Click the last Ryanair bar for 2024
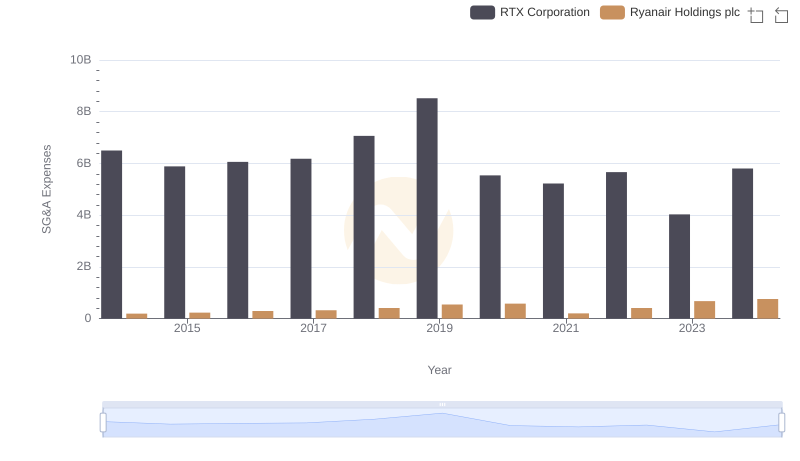This screenshot has width=800, height=461. click(x=767, y=309)
